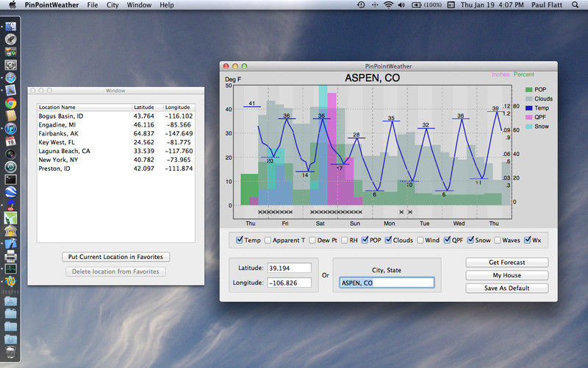588x368 pixels.
Task: Click the City, State text field
Action: 387,283
